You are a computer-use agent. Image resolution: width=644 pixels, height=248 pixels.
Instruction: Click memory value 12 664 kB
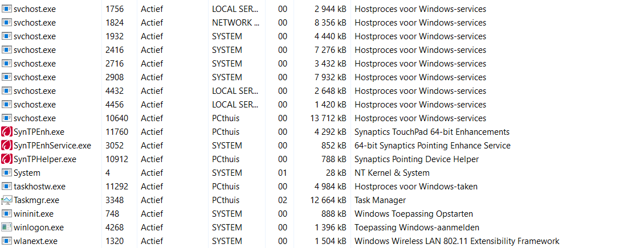pyautogui.click(x=328, y=200)
